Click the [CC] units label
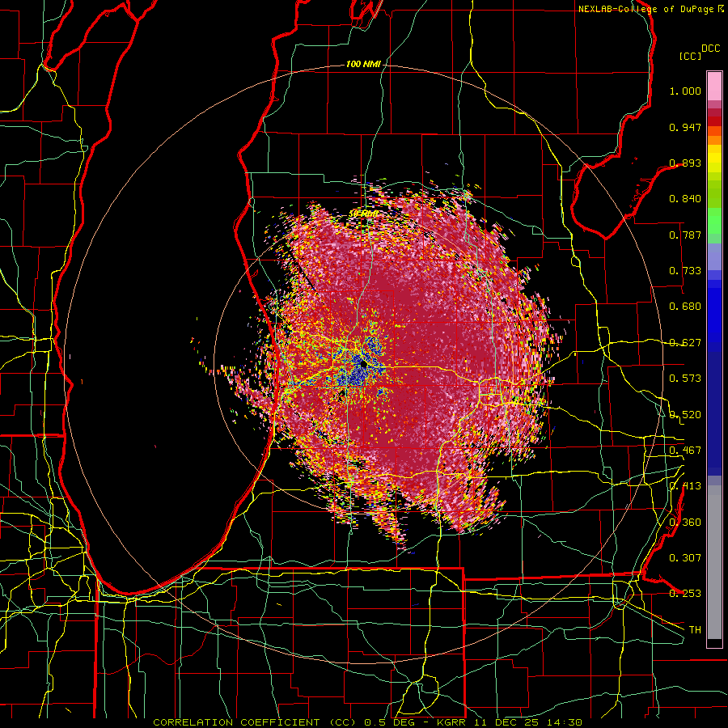 (x=690, y=56)
